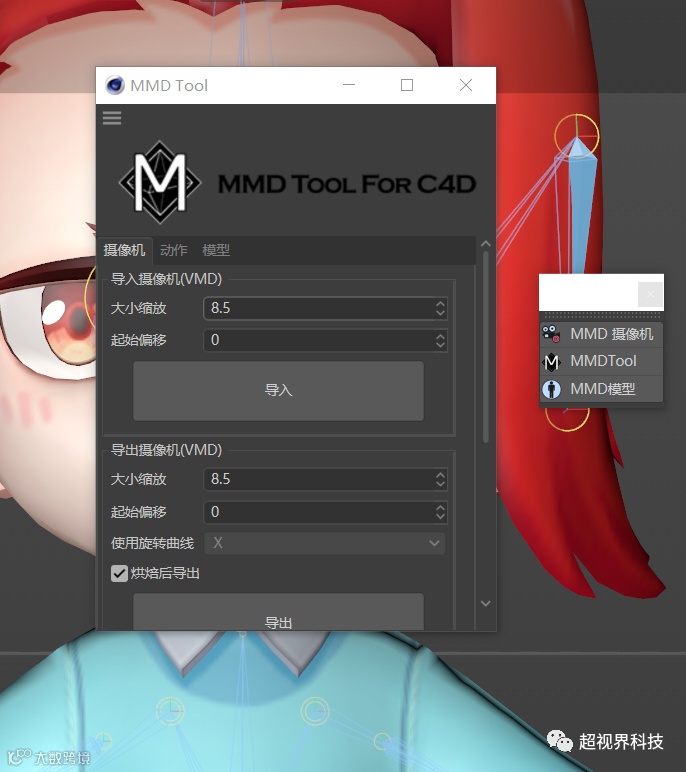Click stepper arrows on import 大小缩放

coord(440,308)
